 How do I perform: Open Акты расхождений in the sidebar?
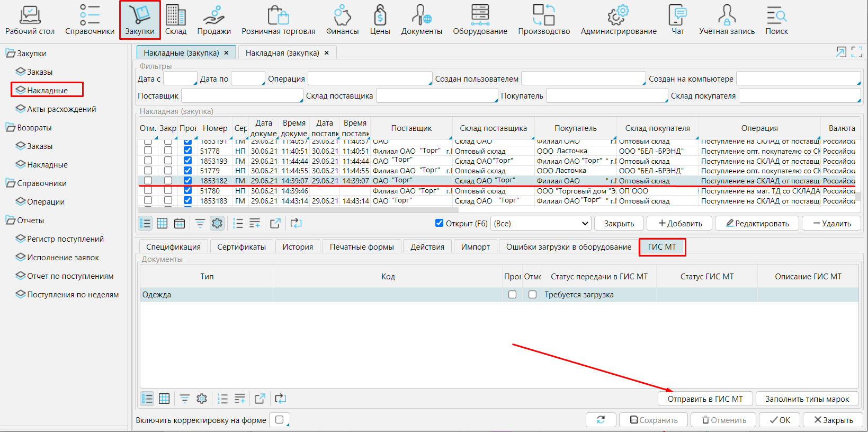tap(61, 109)
